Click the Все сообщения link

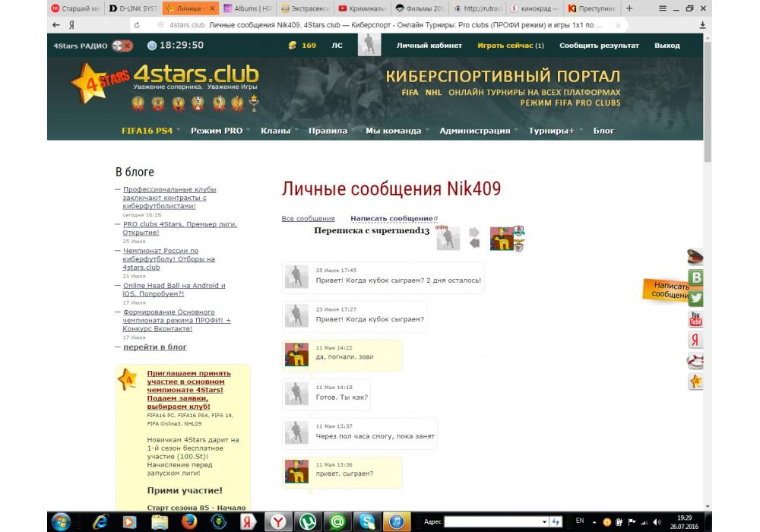[308, 219]
